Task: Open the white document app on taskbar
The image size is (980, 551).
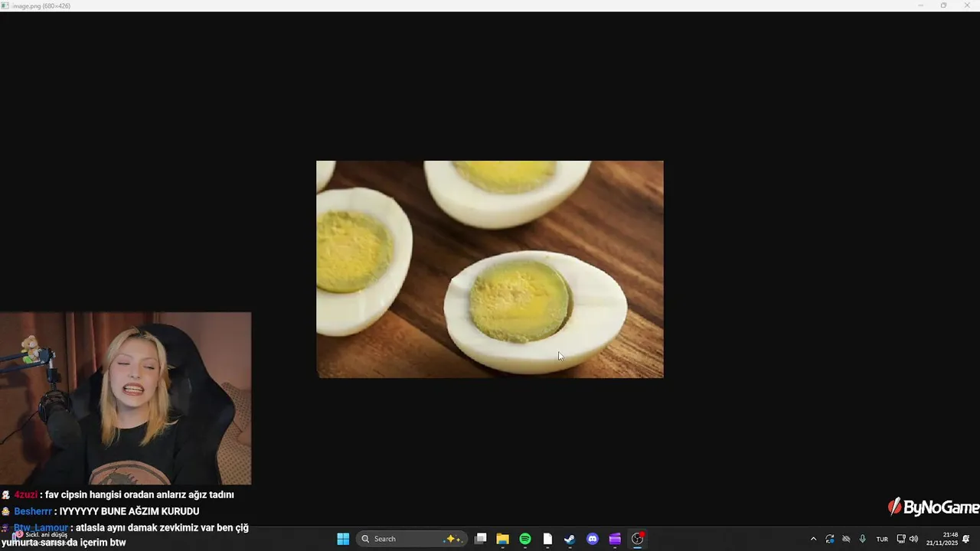Action: tap(547, 539)
